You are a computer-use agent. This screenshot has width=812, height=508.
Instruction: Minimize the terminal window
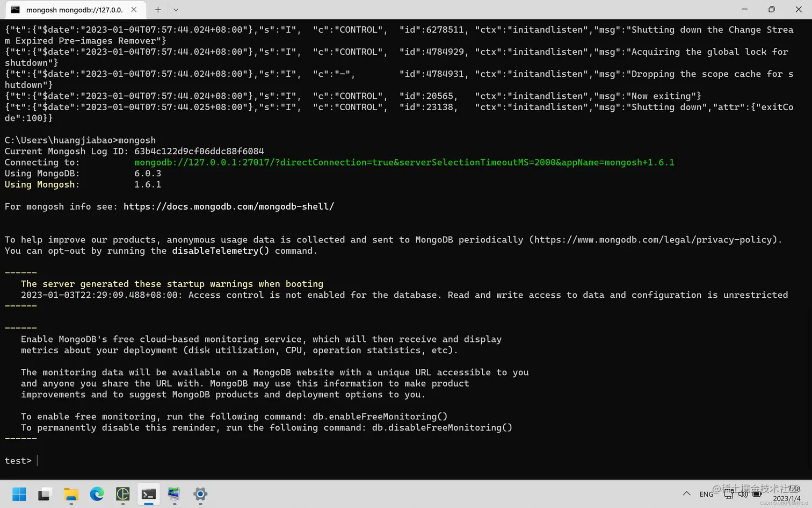744,9
